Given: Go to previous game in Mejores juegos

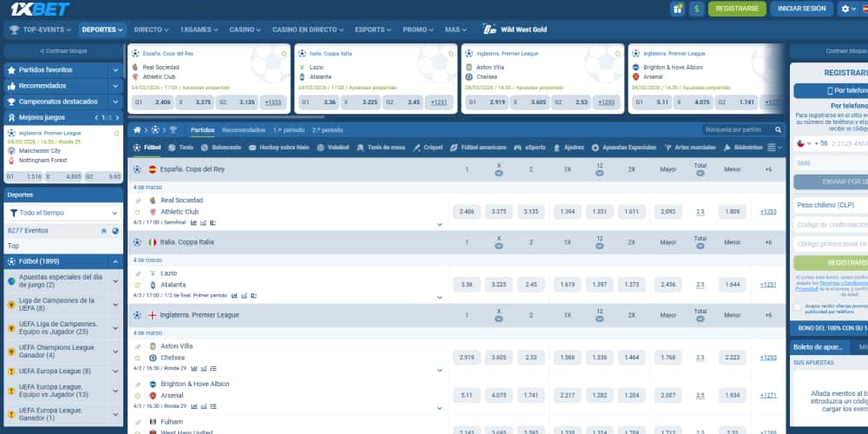Looking at the screenshot, I should [x=96, y=117].
